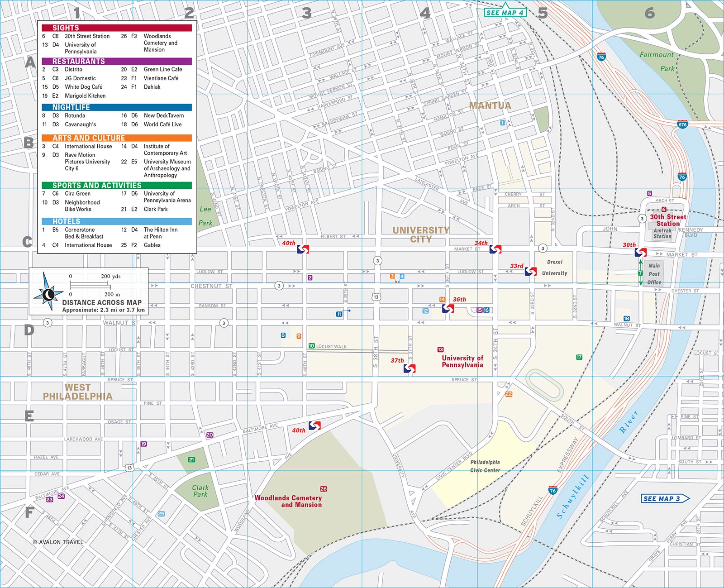Click the Main Post Office label
The image size is (724, 588).
pyautogui.click(x=654, y=274)
